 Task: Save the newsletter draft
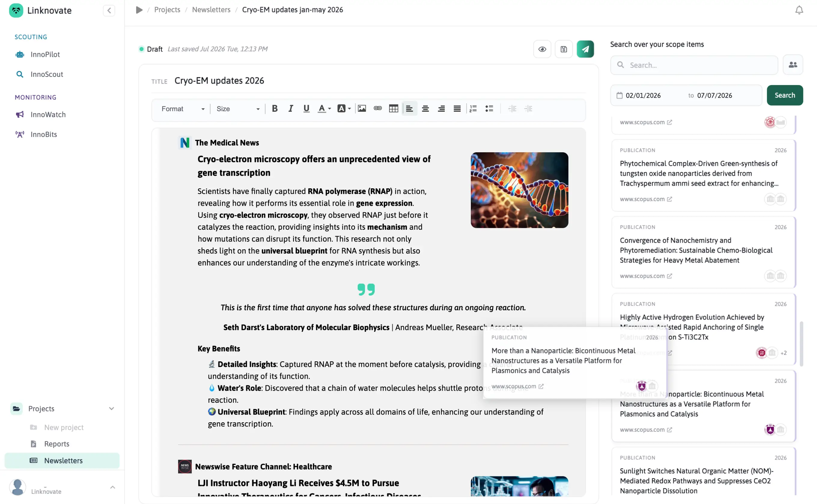pos(564,49)
